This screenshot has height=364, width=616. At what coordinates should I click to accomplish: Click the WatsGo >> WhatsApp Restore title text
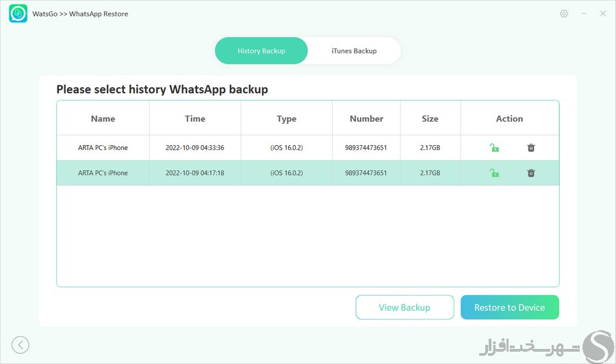[x=80, y=14]
